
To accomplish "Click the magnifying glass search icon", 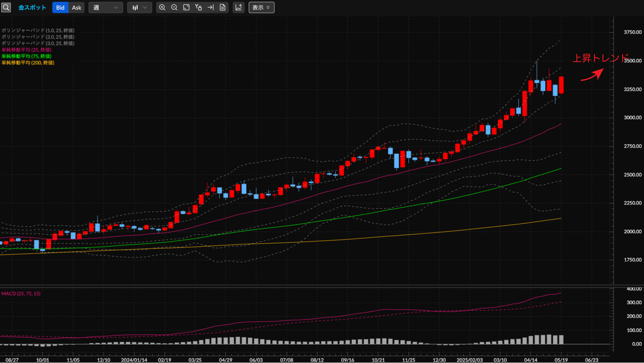I will pyautogui.click(x=7, y=7).
